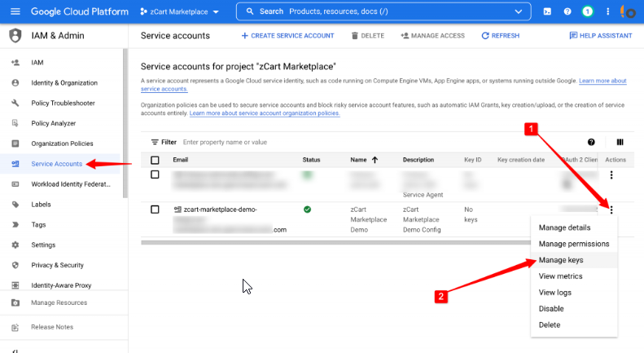Click the help question mark in top bar

coord(567,12)
